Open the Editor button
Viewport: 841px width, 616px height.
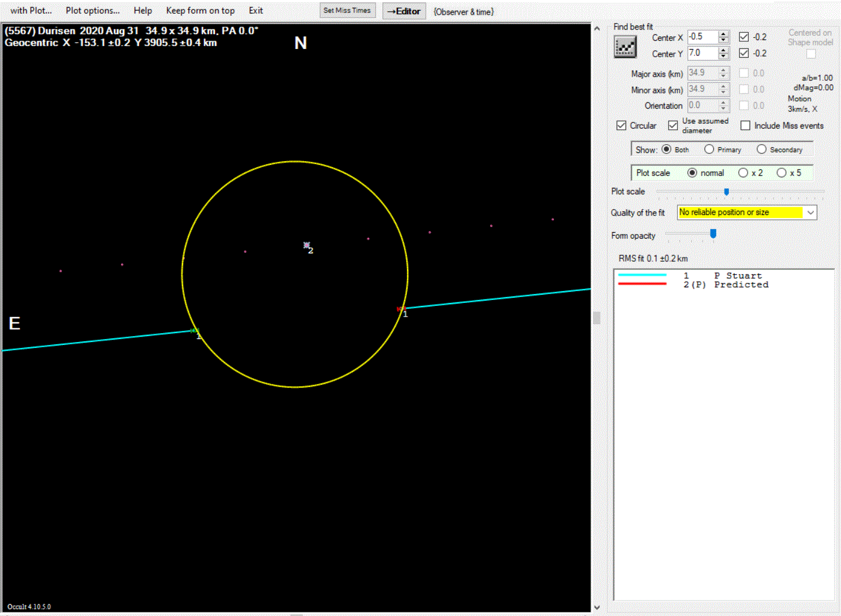click(404, 11)
